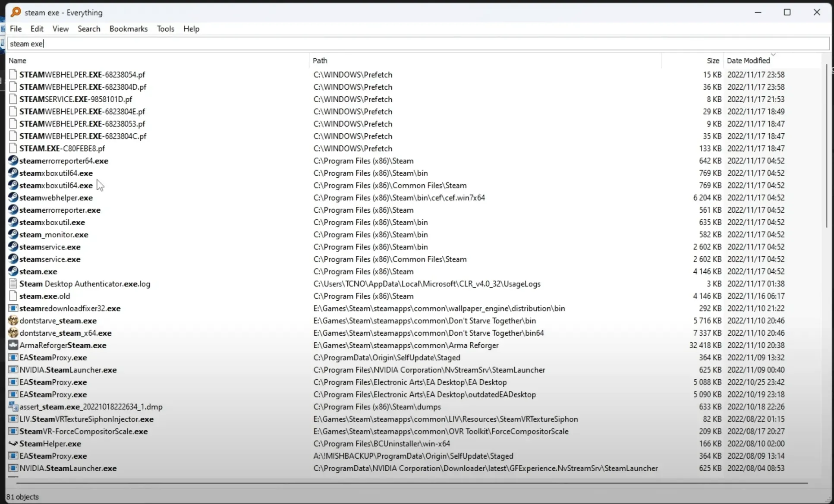This screenshot has width=834, height=504.
Task: Click the ArmaReforgerSteam.exe icon
Action: pos(13,345)
